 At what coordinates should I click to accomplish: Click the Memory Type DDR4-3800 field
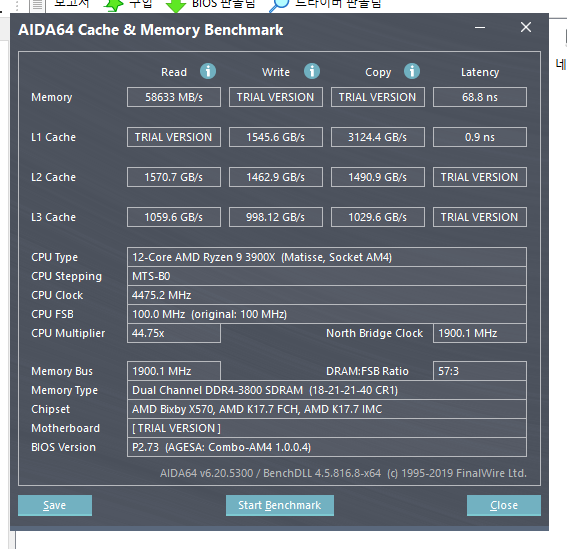(327, 390)
